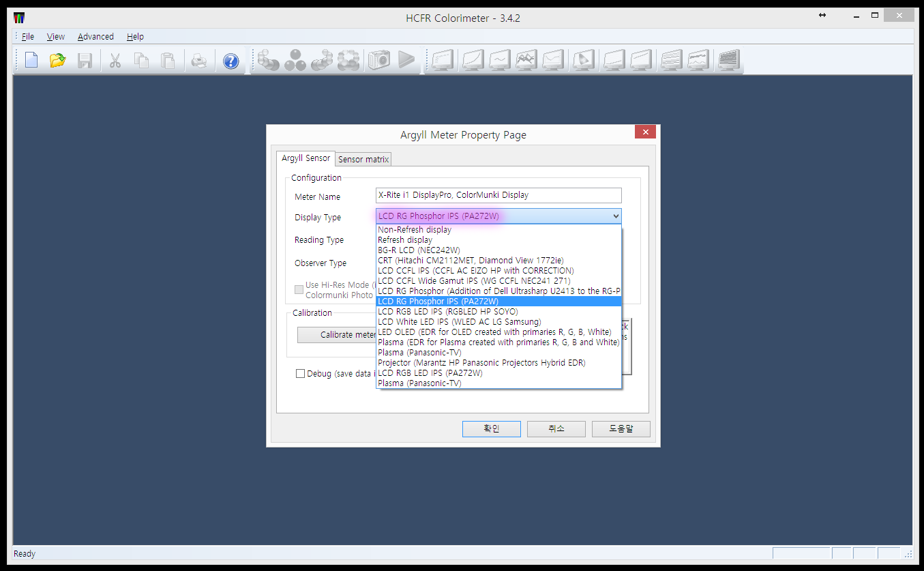Click the Meter Name input field
The height and width of the screenshot is (571, 924).
click(x=498, y=195)
